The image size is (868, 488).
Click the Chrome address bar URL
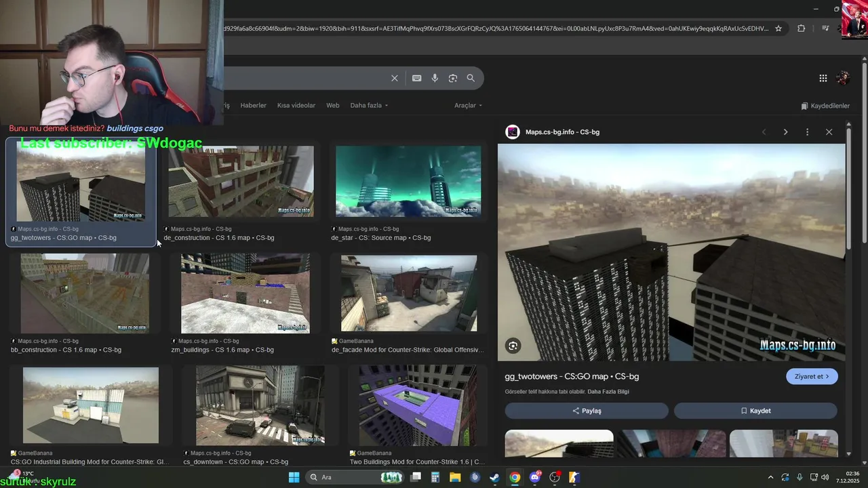pos(495,28)
